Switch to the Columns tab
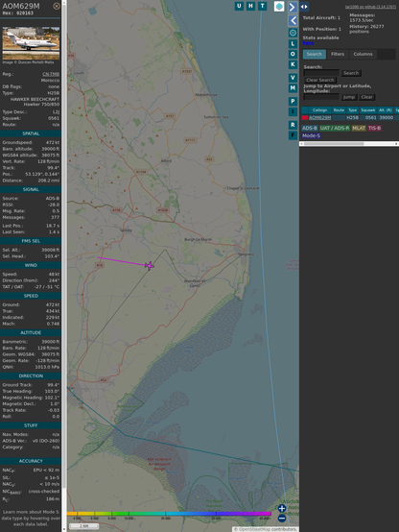Screen dimensions: 399x532 pyautogui.click(x=364, y=54)
